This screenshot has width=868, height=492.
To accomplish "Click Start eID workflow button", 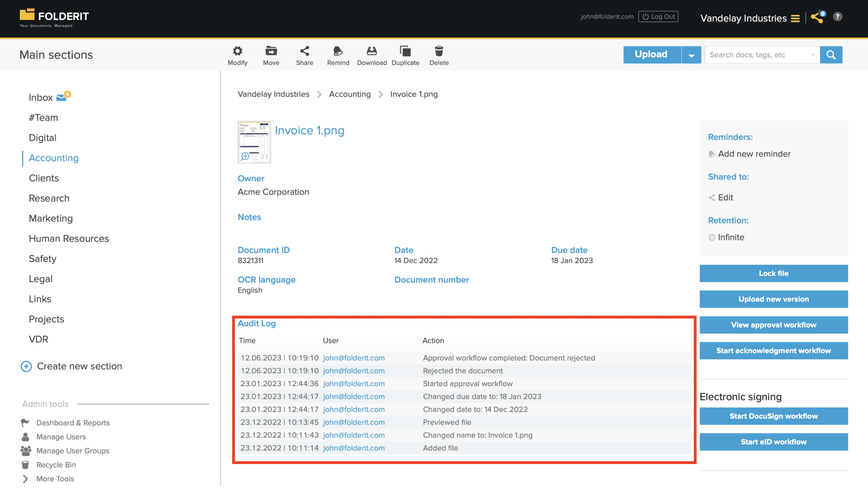I will (x=773, y=442).
